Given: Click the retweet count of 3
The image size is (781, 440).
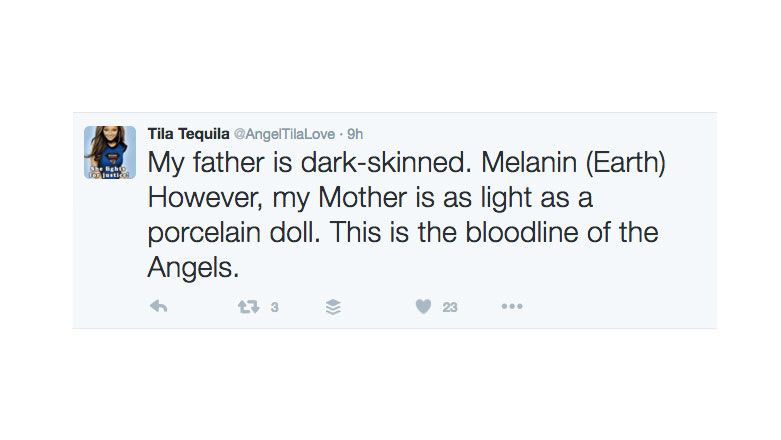Looking at the screenshot, I should tap(274, 308).
